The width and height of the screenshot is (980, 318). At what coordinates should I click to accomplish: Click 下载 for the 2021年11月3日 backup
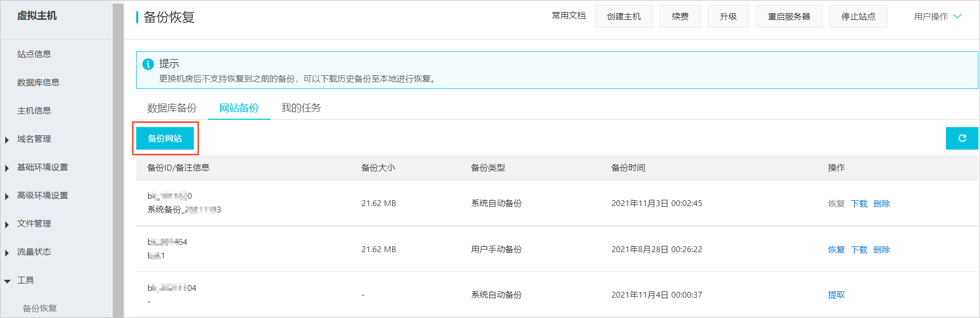coord(859,203)
